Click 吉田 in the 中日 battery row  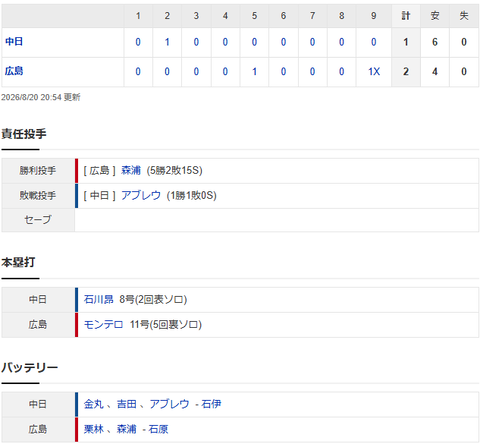[x=127, y=404]
